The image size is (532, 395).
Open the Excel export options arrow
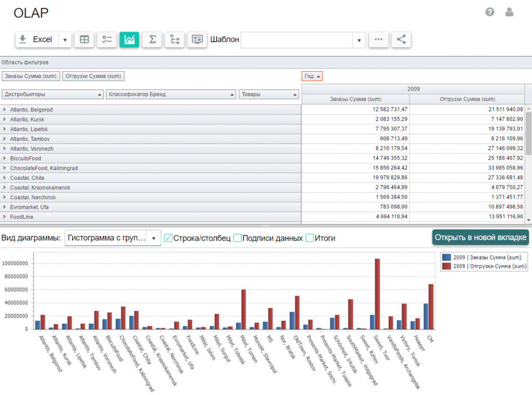tap(65, 39)
